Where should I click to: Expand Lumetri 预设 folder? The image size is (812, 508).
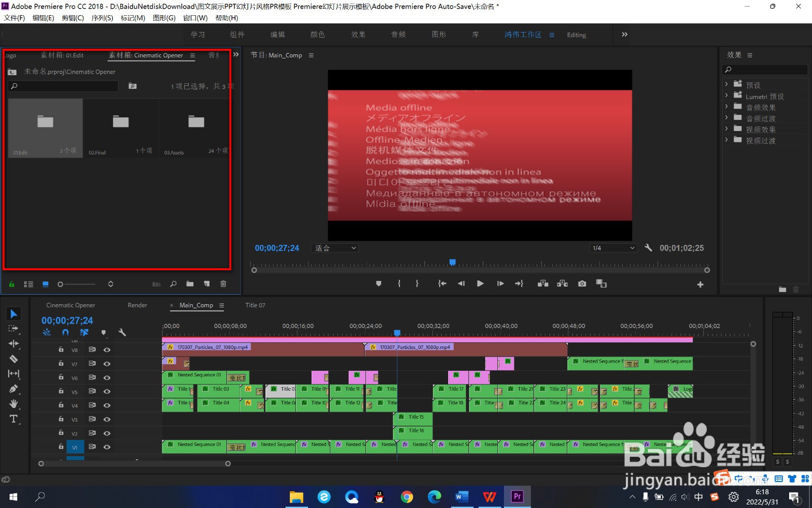pyautogui.click(x=726, y=95)
